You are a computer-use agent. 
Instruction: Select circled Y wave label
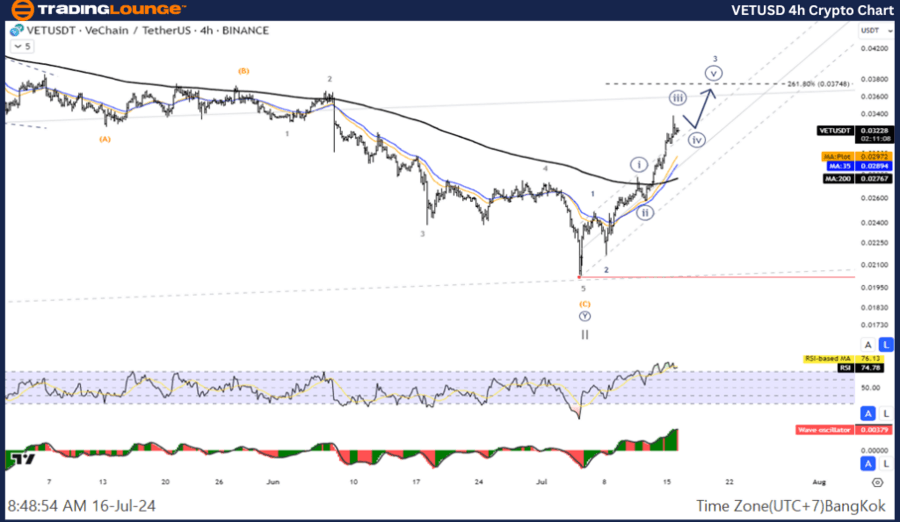point(584,316)
